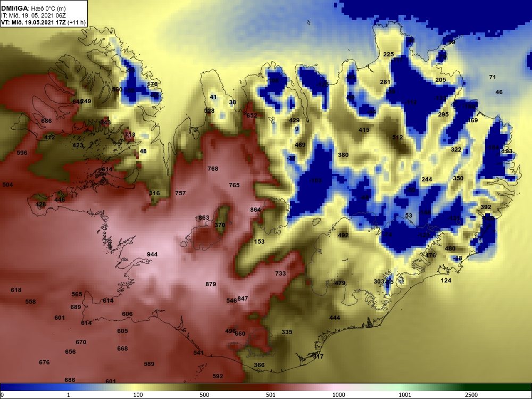Select the 'IT: Mið. 19. 05. 2021 06Z' line
532x399 pixels.
click(33, 15)
